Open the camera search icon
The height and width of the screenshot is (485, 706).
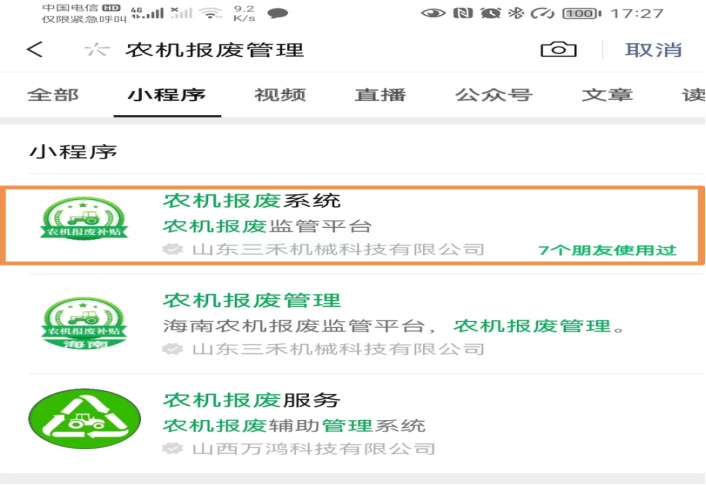coord(558,49)
